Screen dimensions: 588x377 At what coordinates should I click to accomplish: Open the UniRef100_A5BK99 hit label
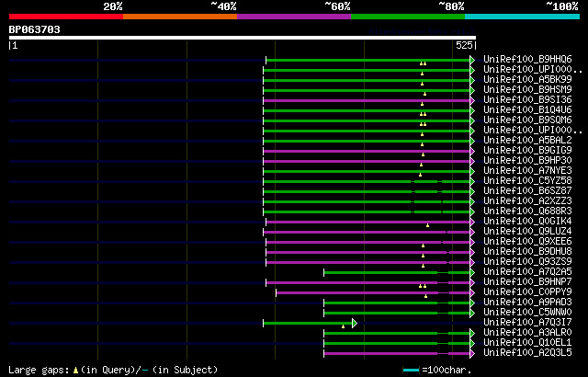click(527, 79)
